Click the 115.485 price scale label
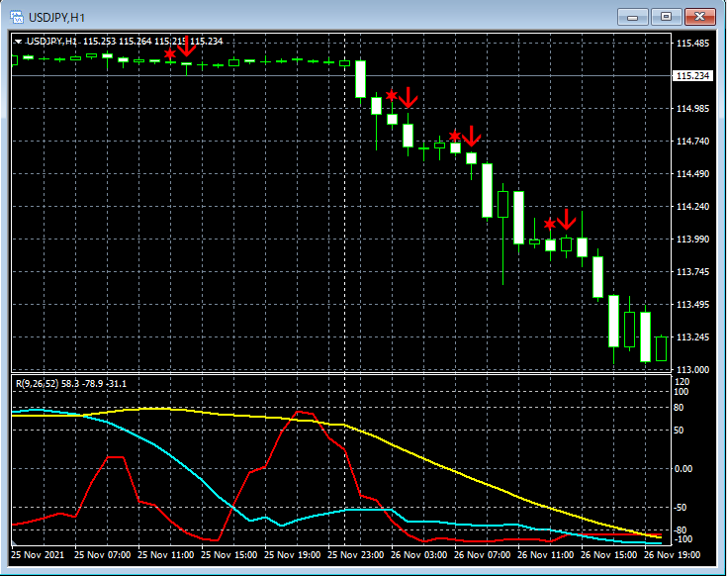This screenshot has width=728, height=576. [692, 44]
